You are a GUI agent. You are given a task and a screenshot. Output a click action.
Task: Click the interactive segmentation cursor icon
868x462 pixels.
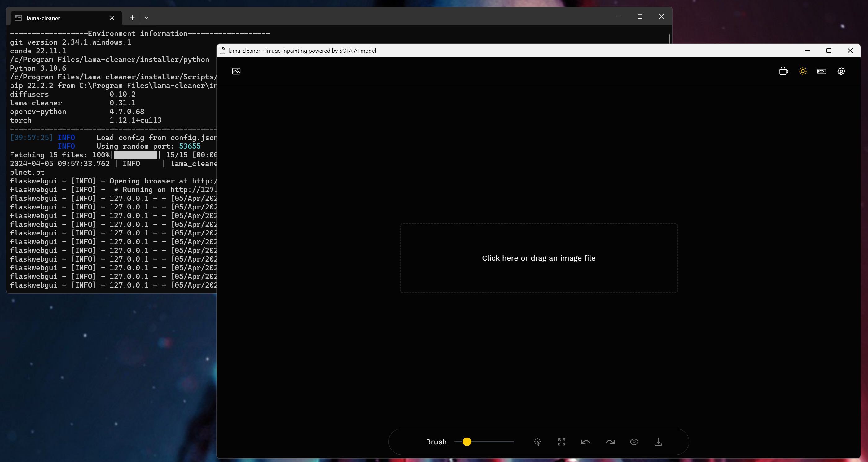(537, 442)
